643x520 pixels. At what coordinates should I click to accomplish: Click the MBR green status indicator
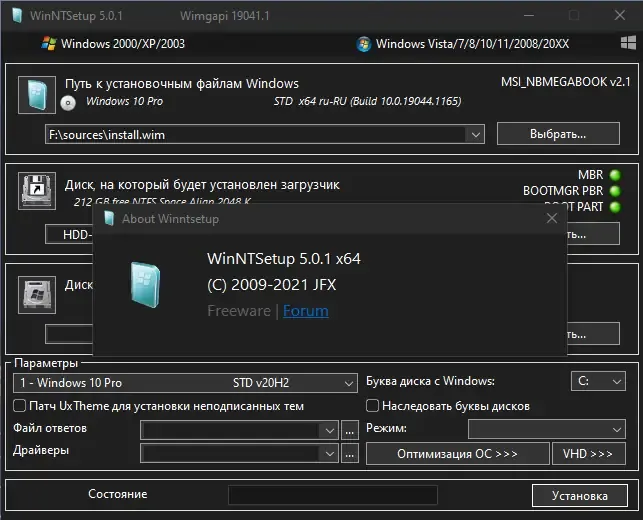point(615,175)
